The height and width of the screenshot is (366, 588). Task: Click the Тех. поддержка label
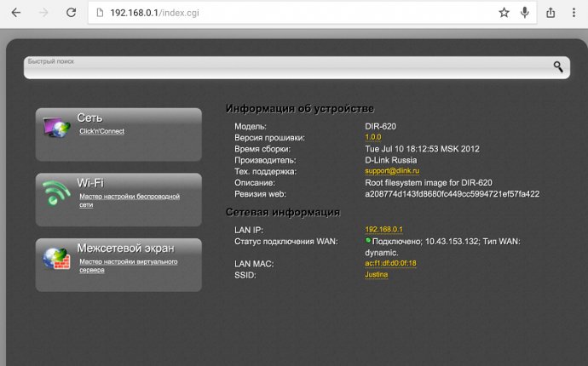266,171
